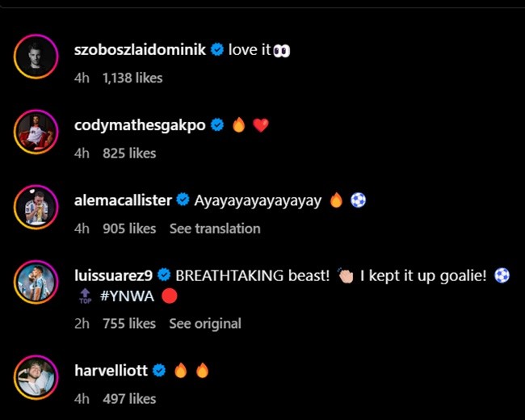Click verified badge next to szoboszlaidominik
The width and height of the screenshot is (525, 420).
coord(217,50)
